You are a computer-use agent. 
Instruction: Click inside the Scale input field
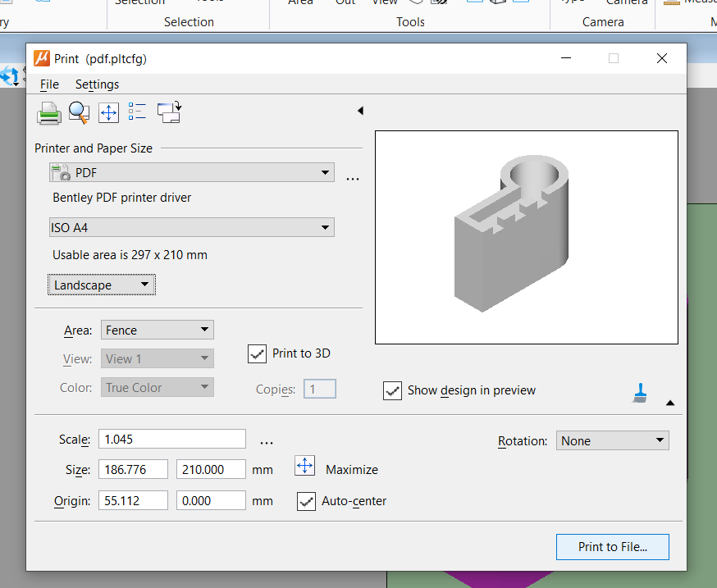click(x=171, y=439)
